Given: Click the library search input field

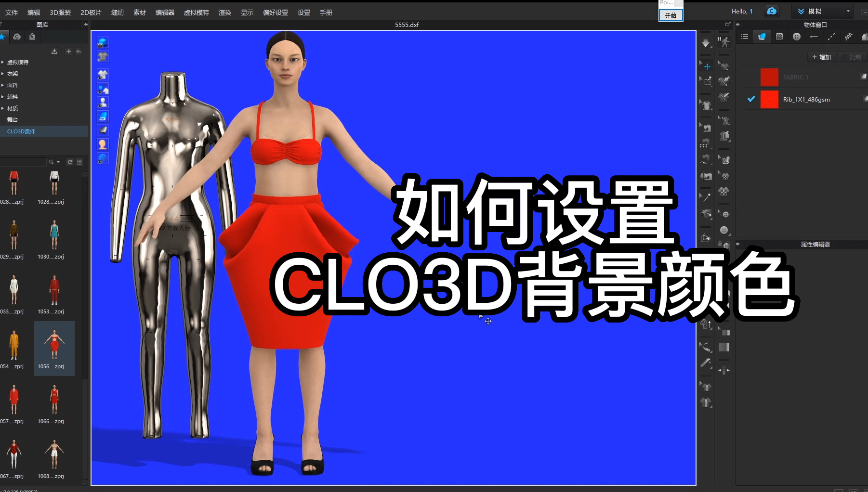Looking at the screenshot, I should coord(23,162).
